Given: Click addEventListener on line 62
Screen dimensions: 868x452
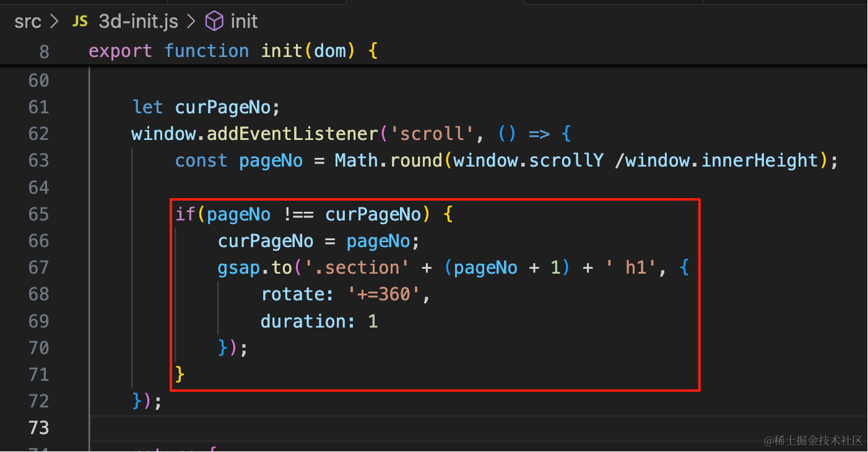Looking at the screenshot, I should [292, 134].
